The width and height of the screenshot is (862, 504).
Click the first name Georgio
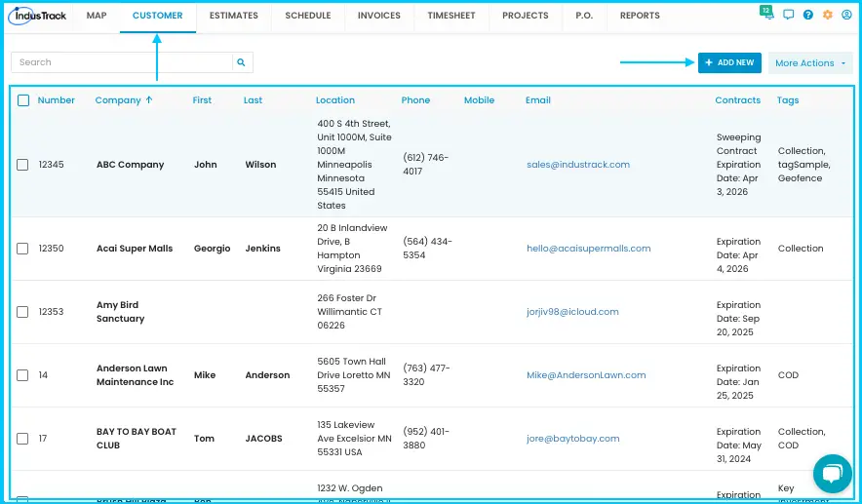coord(213,249)
